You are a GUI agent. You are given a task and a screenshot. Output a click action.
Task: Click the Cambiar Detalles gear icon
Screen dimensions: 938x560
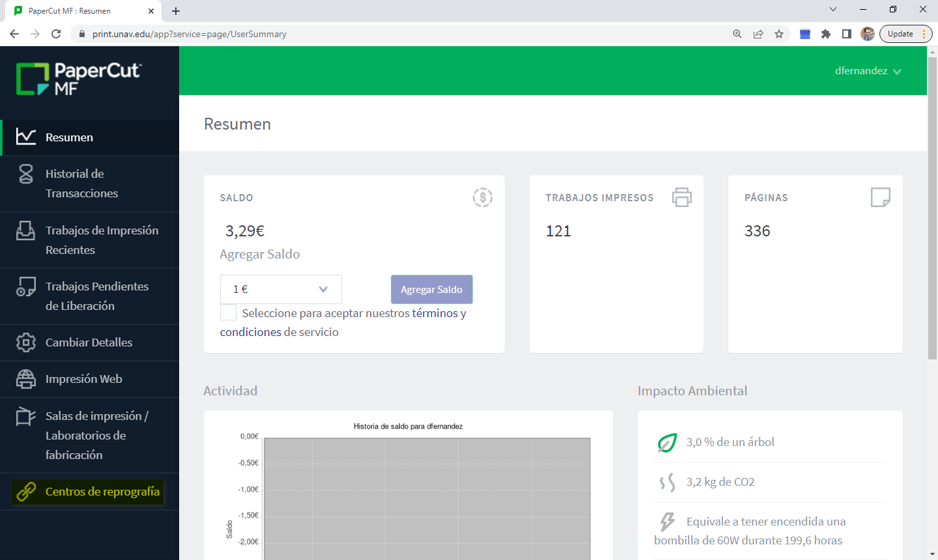click(26, 343)
